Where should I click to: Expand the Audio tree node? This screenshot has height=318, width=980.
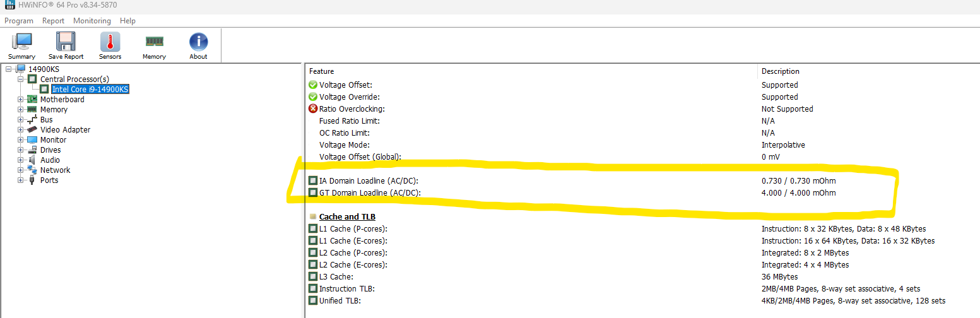(x=21, y=160)
